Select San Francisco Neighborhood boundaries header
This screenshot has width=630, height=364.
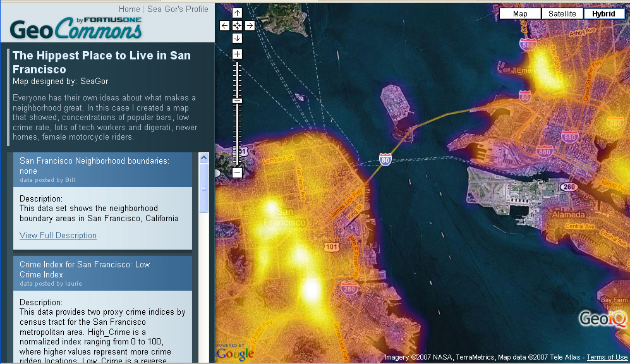click(102, 169)
